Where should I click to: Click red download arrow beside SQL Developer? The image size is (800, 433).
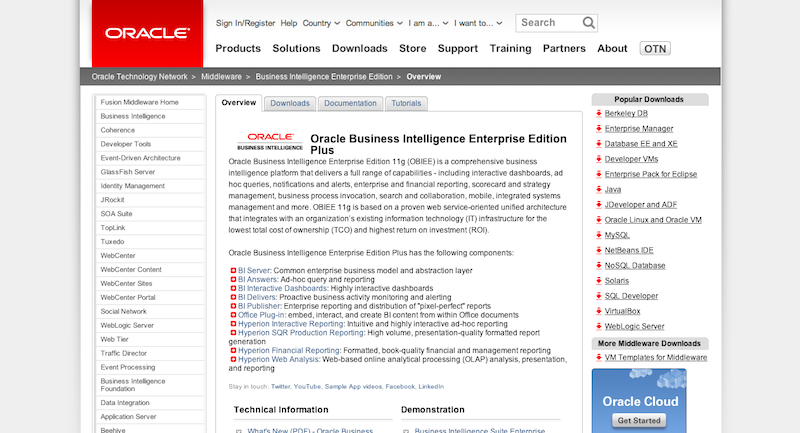pyautogui.click(x=598, y=296)
